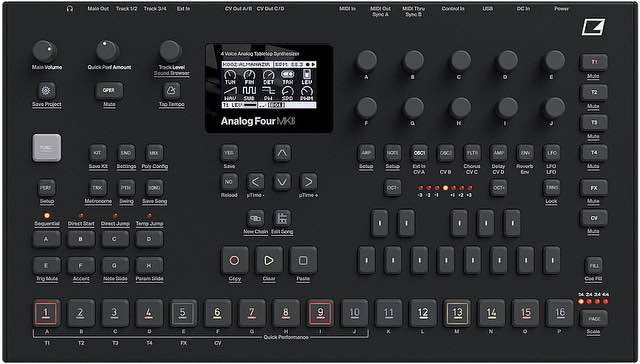Select the New Chain button
The image size is (640, 364).
256,218
